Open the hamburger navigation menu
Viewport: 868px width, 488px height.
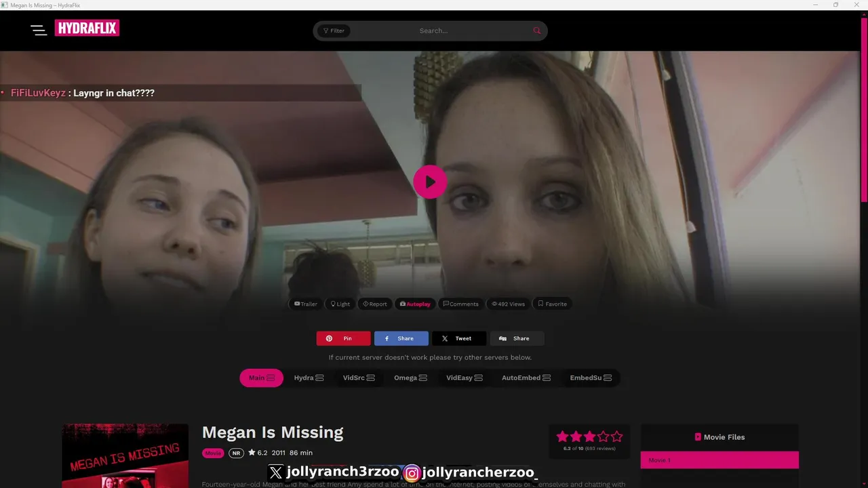coord(39,29)
